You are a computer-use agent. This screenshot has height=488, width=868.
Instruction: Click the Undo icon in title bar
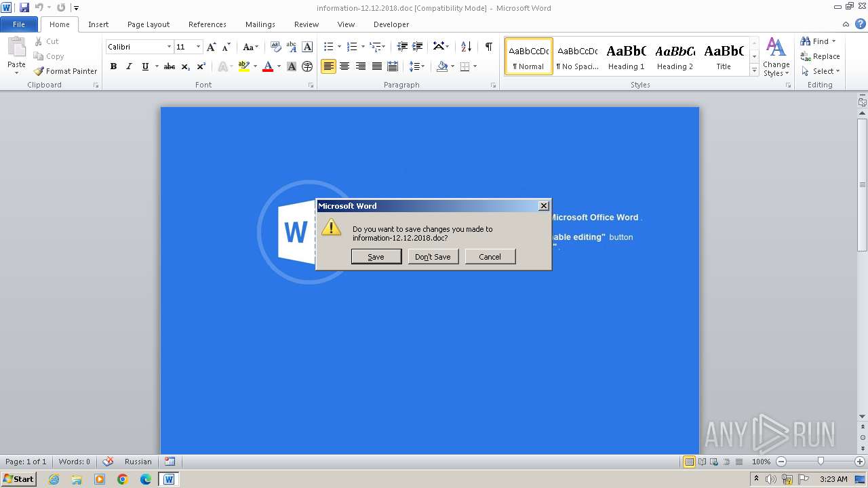(39, 8)
